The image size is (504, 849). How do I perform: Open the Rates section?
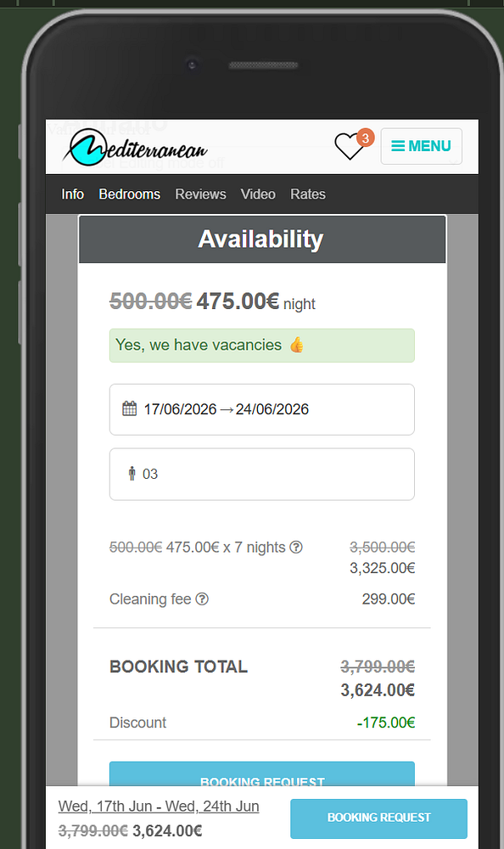(308, 194)
